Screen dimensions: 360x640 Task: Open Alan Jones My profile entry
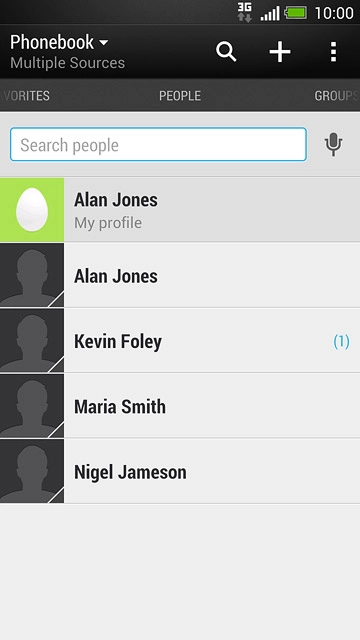[180, 210]
